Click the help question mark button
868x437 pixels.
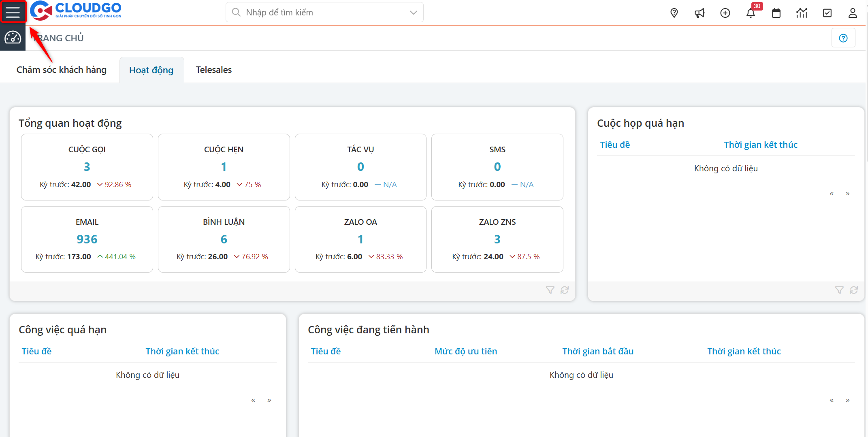coord(843,38)
